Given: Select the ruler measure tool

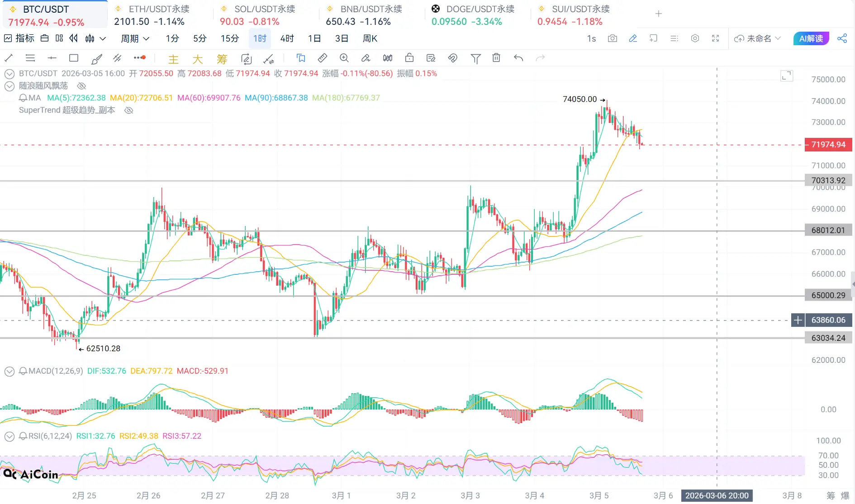Looking at the screenshot, I should pyautogui.click(x=323, y=58).
